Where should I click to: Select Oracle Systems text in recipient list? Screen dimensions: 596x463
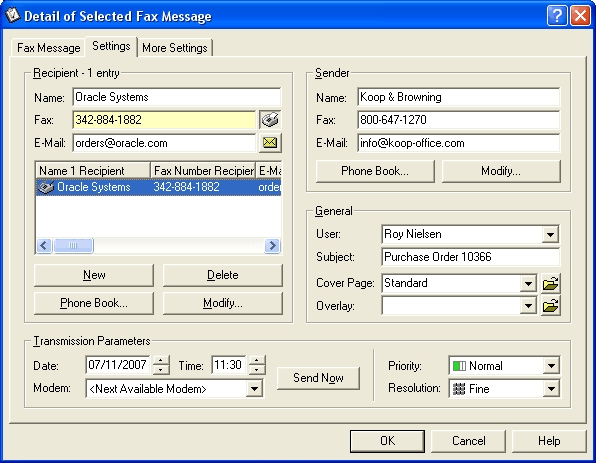94,187
